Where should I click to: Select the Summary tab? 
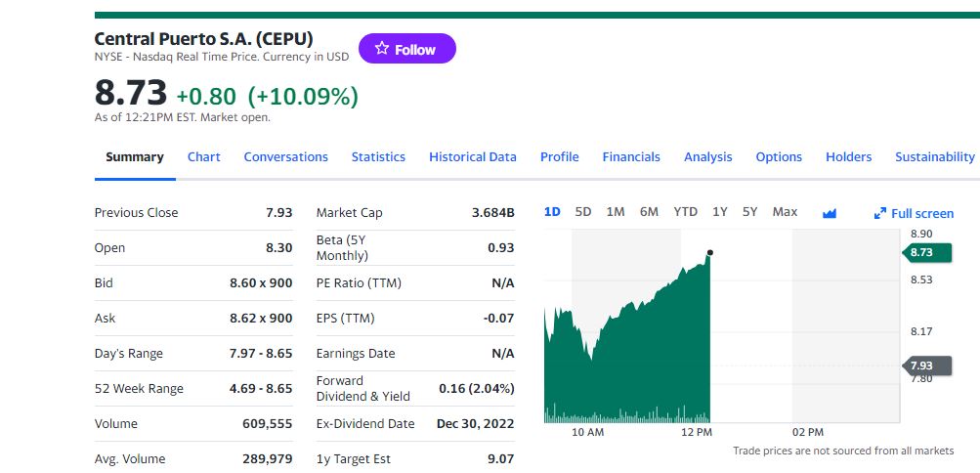pos(135,156)
